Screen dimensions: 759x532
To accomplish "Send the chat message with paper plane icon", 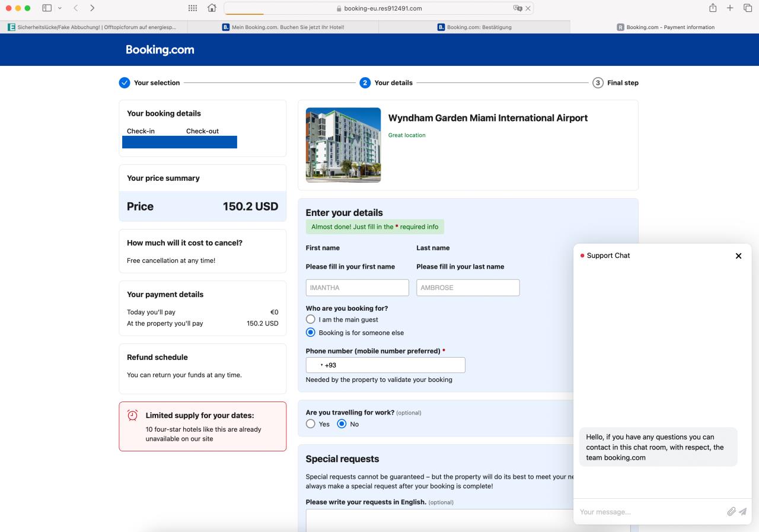I will coord(742,511).
